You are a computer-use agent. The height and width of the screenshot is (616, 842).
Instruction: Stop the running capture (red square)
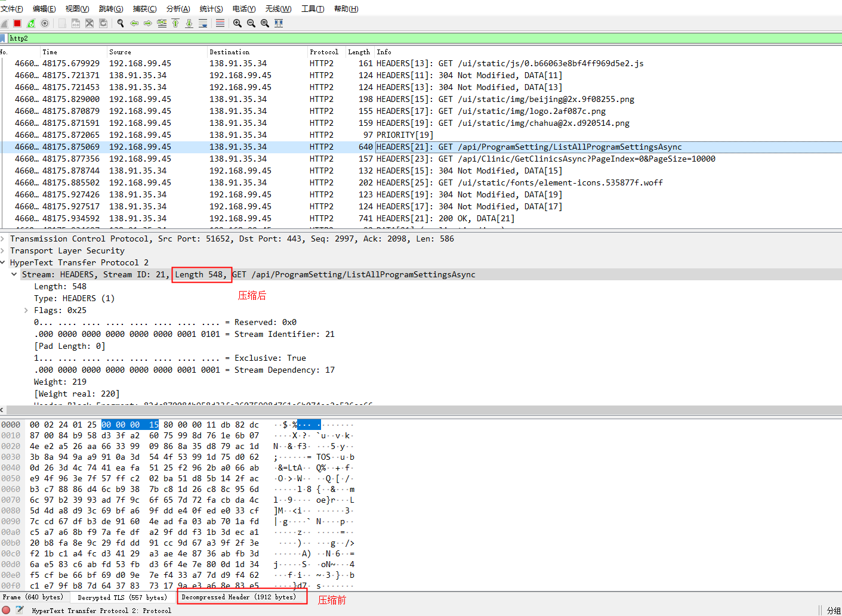click(17, 23)
